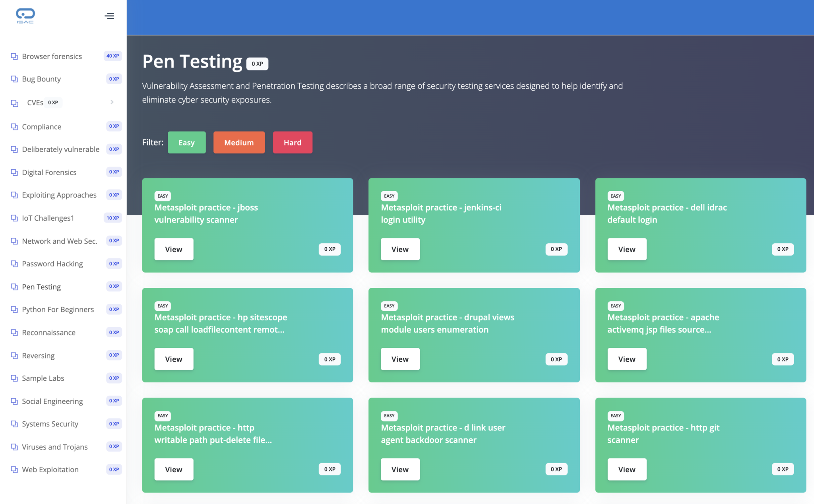Click the drupal views module card title

(447, 324)
